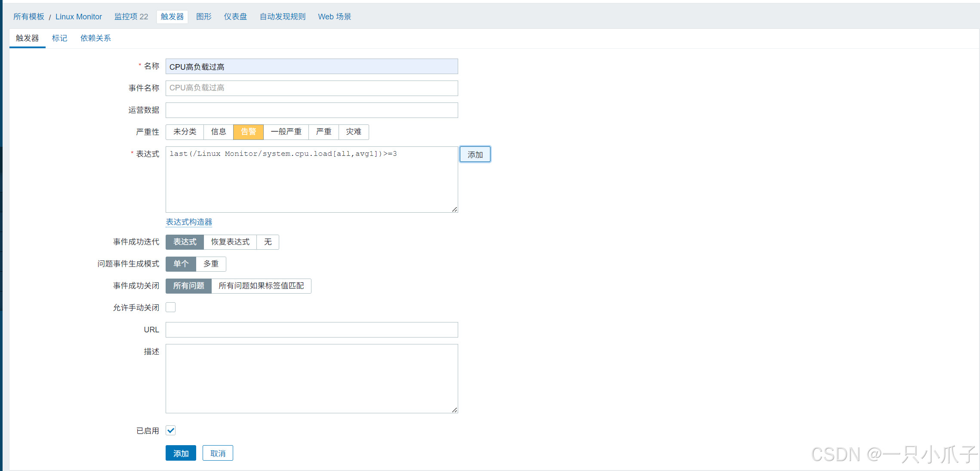This screenshot has height=471, width=980.
Task: Open the 自动发现规则 navigation link
Action: tap(283, 17)
